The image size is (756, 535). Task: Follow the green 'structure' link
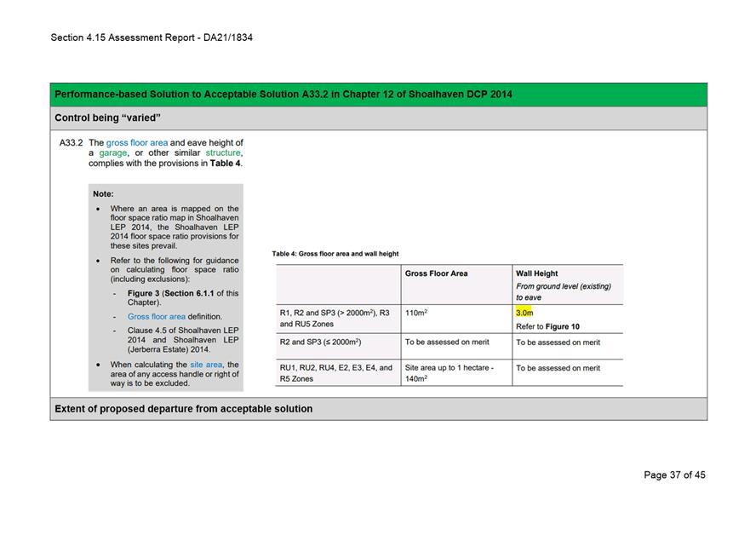click(x=223, y=153)
